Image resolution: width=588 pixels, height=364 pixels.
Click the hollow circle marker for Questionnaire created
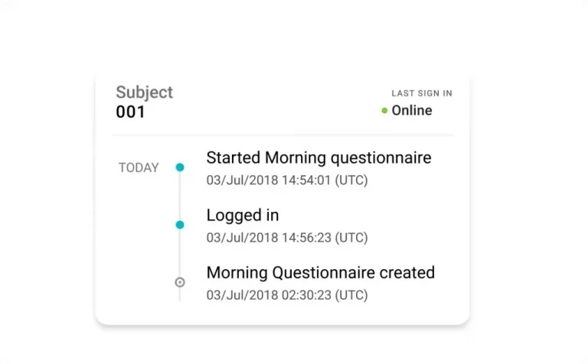180,282
